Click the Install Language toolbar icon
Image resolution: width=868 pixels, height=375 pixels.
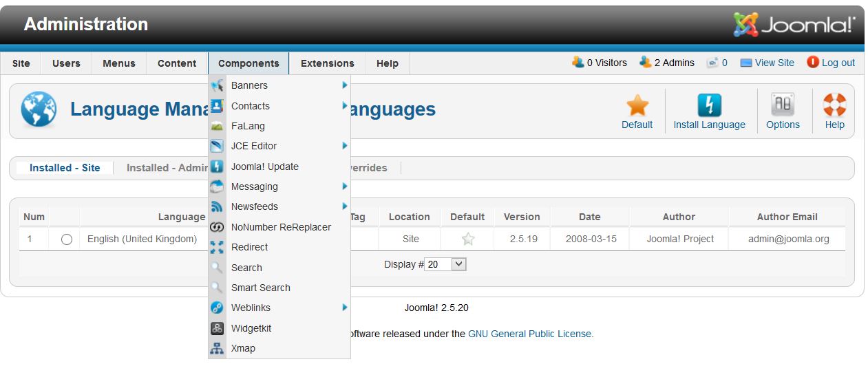pos(709,105)
